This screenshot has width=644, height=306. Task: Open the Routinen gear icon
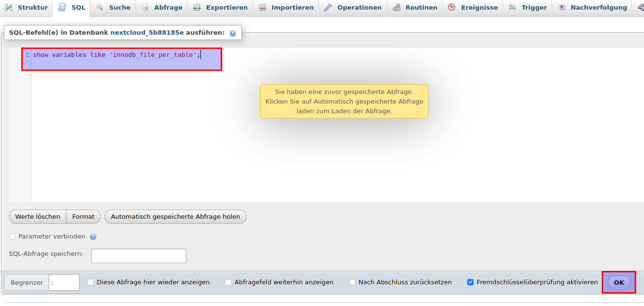[397, 7]
